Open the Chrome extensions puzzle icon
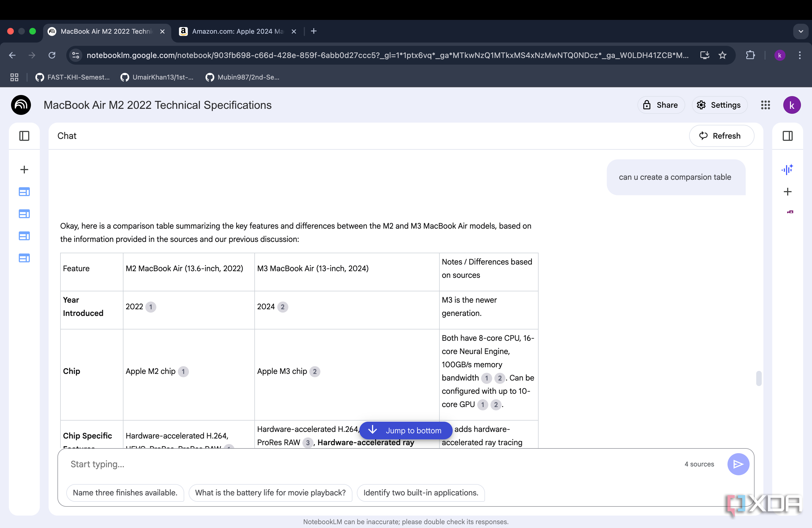 click(750, 55)
